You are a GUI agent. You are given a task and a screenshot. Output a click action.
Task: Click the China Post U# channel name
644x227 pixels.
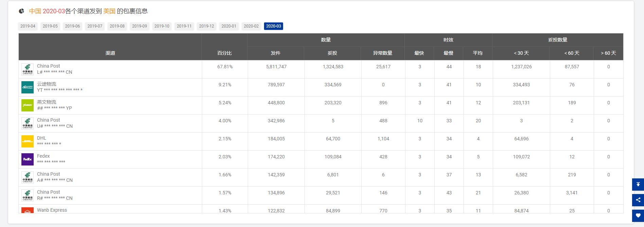49,120
